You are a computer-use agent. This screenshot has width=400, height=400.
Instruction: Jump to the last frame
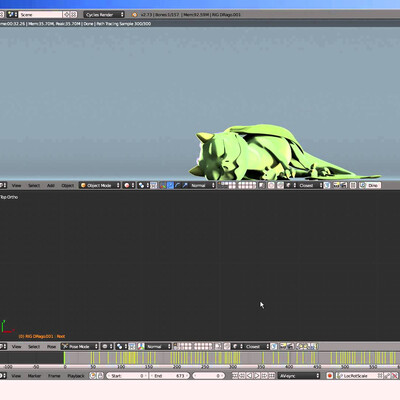[x=272, y=376]
